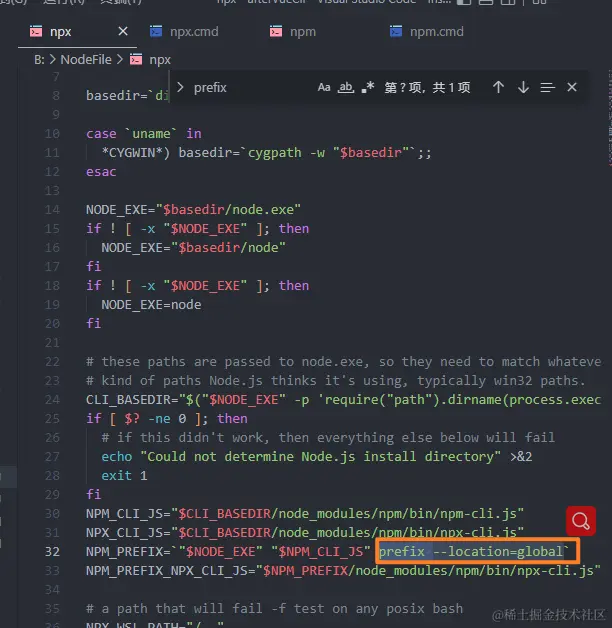Viewport: 612px width, 628px height.
Task: Click the B: breadcrumb segment
Action: pos(39,60)
